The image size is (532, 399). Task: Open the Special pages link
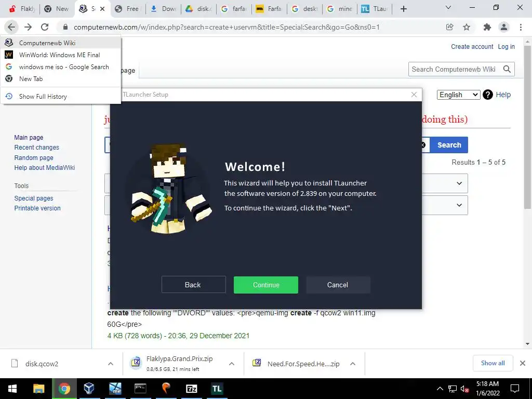(x=34, y=198)
